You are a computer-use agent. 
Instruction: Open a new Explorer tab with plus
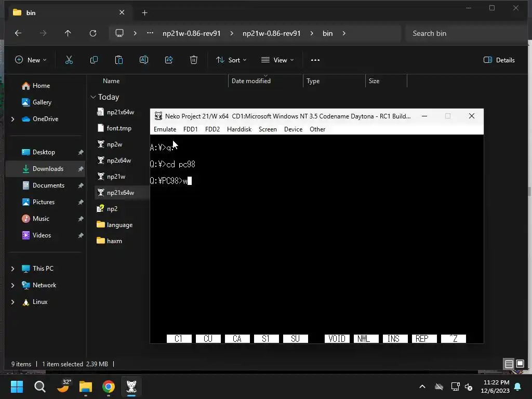[x=144, y=13]
